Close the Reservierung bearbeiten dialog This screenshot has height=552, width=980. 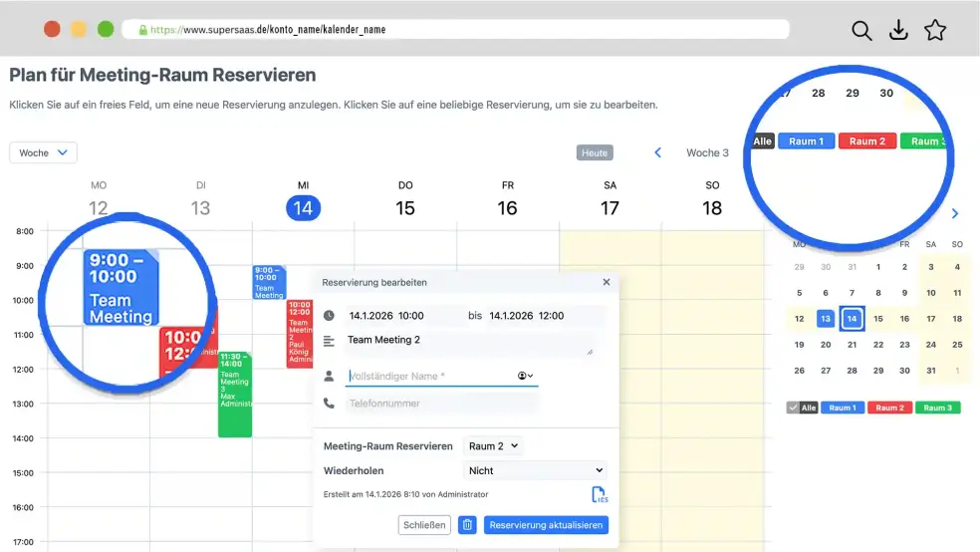(607, 282)
